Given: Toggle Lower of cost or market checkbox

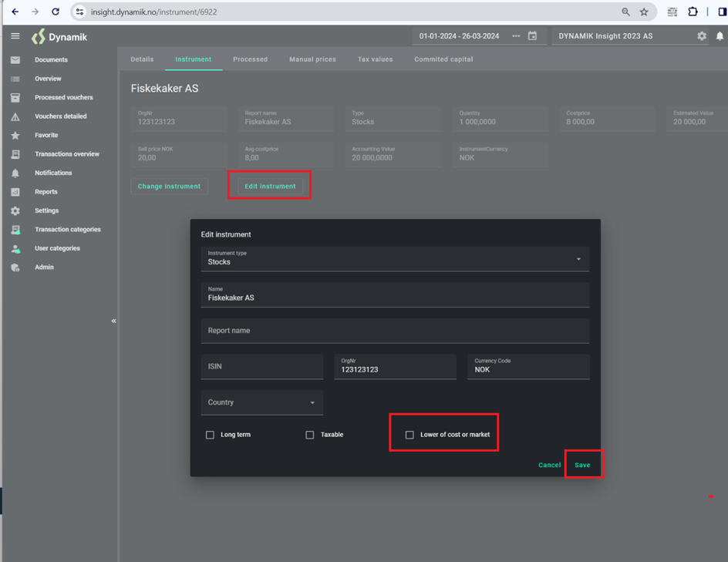Looking at the screenshot, I should point(410,435).
